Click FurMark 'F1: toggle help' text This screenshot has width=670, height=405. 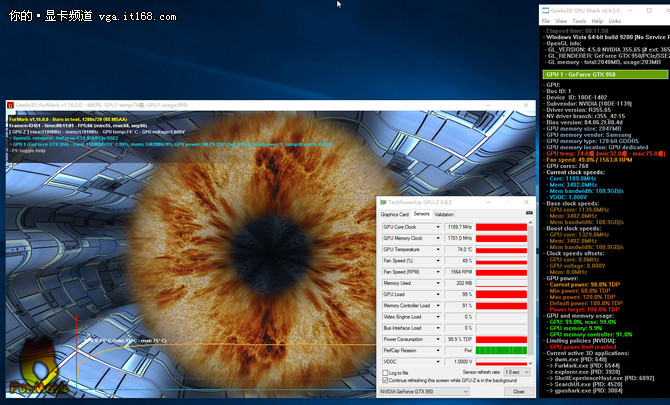click(28, 151)
